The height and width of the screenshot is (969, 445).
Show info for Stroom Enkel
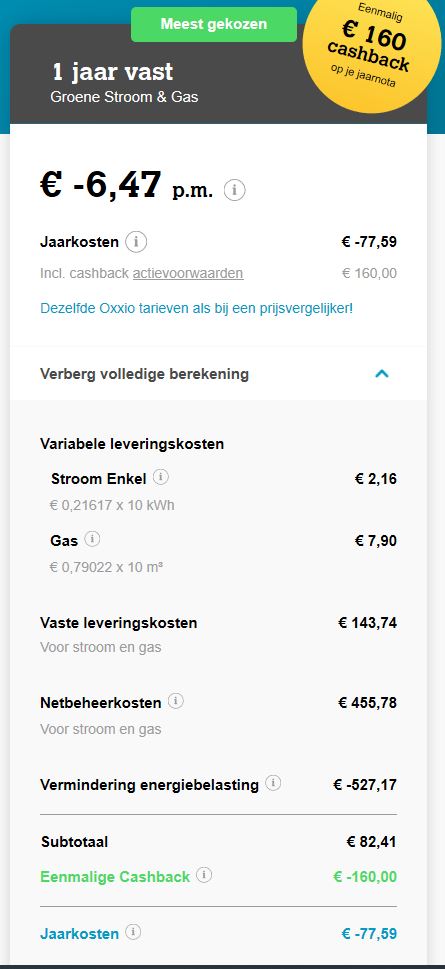161,477
